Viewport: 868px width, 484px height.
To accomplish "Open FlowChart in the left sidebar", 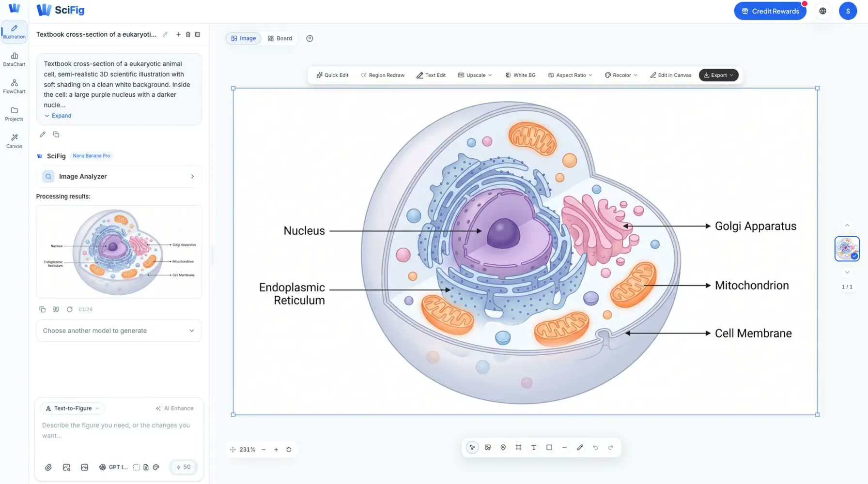I will pyautogui.click(x=14, y=87).
